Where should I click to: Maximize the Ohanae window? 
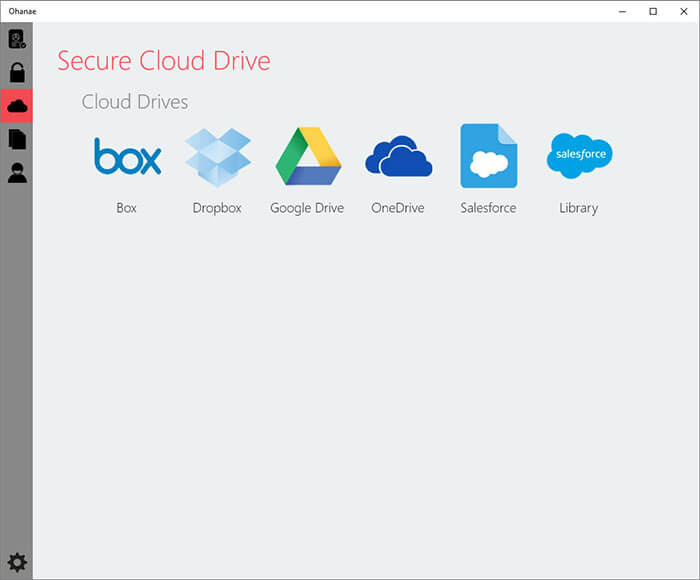653,12
